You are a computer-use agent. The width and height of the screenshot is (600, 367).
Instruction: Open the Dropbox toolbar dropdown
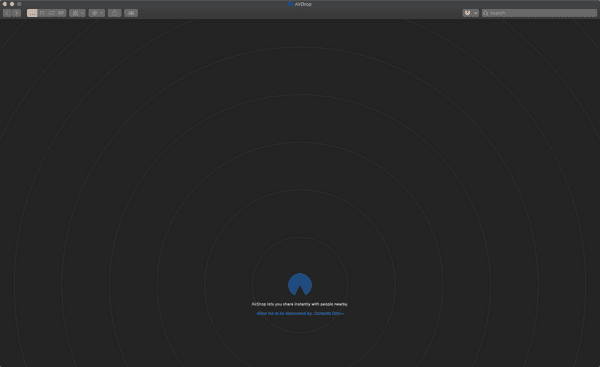[476, 13]
